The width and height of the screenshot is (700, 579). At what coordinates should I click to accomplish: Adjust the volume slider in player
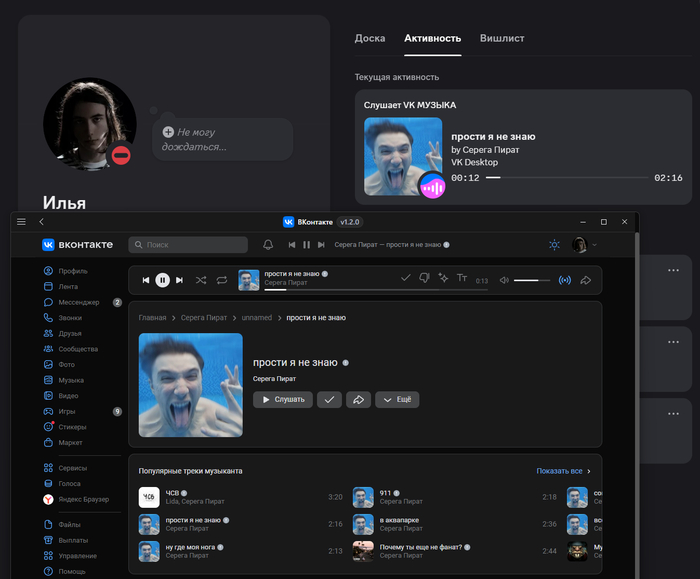[x=532, y=280]
